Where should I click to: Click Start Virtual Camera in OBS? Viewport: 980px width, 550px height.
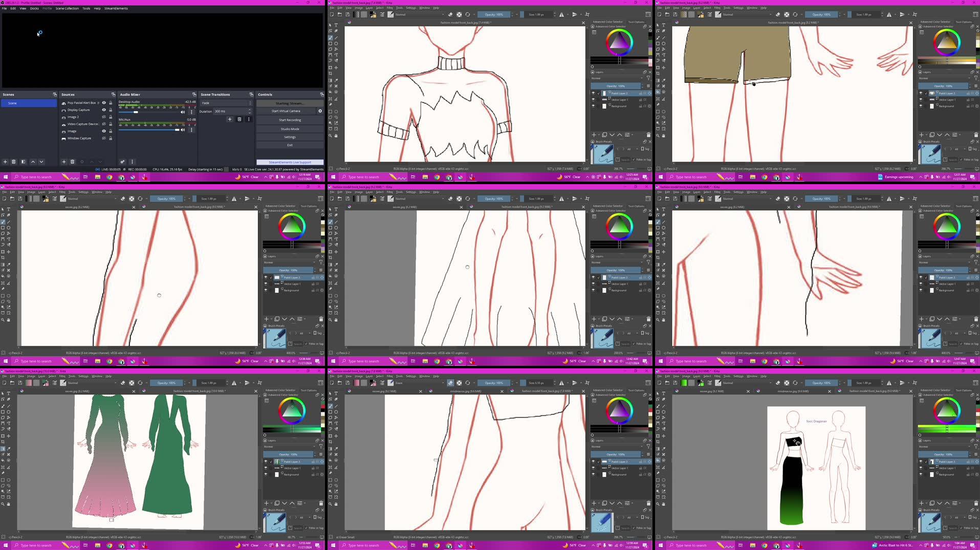coord(286,111)
